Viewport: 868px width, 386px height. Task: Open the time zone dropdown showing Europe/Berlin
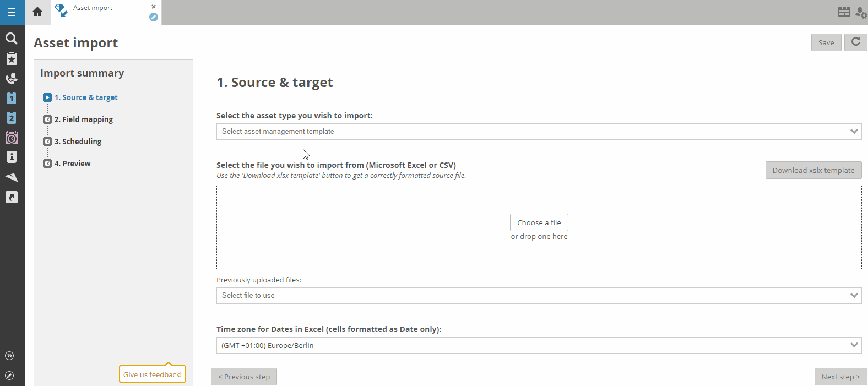(539, 345)
